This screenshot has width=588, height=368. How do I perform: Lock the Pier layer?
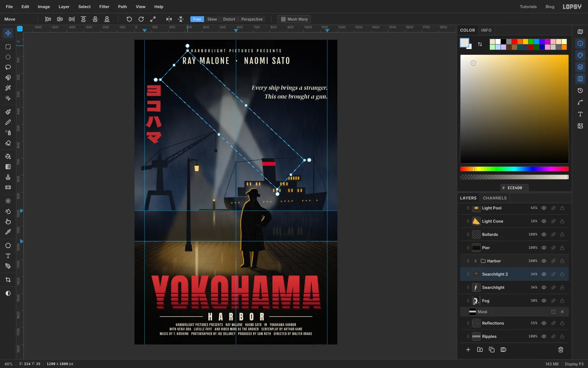(x=562, y=248)
